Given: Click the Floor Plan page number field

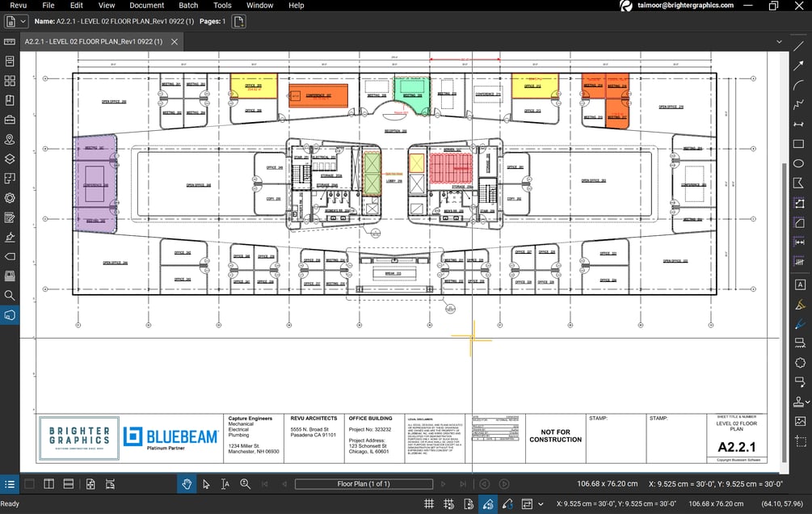Looking at the screenshot, I should (363, 484).
